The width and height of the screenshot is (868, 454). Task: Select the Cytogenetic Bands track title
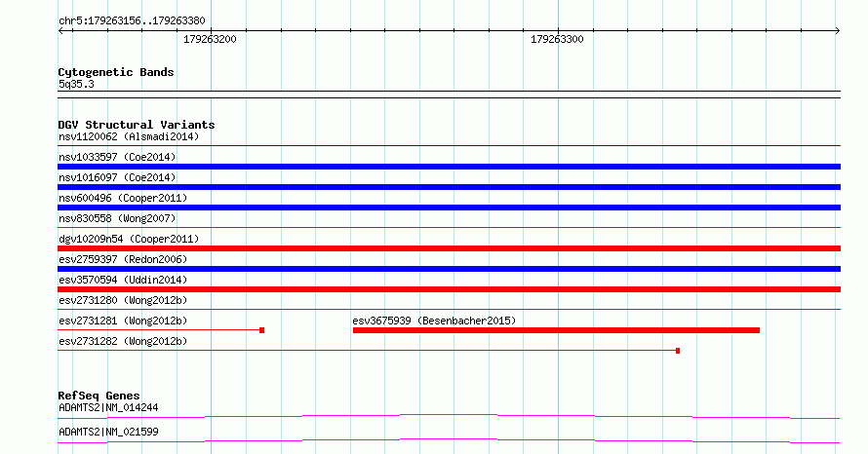(x=116, y=72)
